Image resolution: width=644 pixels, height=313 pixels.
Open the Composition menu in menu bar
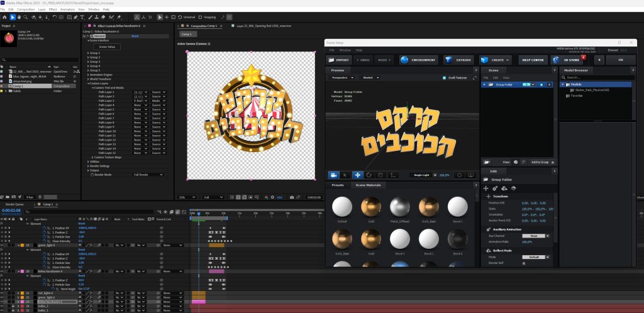coord(26,9)
